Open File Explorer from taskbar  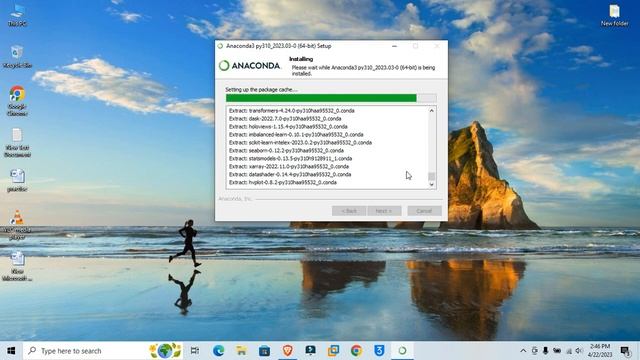pos(241,351)
